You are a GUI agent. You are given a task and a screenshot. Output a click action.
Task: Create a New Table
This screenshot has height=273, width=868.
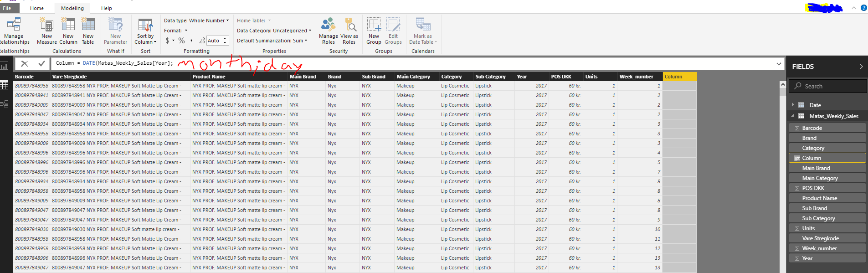[x=88, y=31]
